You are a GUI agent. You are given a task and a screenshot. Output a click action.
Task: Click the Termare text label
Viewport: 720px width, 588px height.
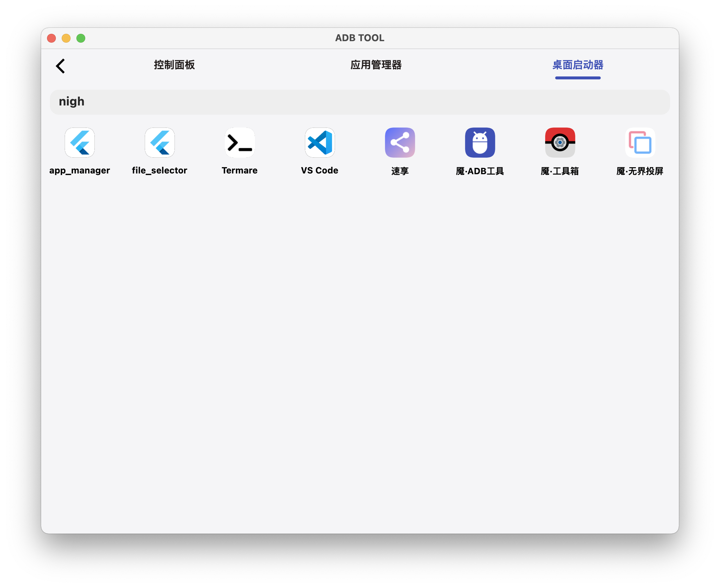pos(240,171)
